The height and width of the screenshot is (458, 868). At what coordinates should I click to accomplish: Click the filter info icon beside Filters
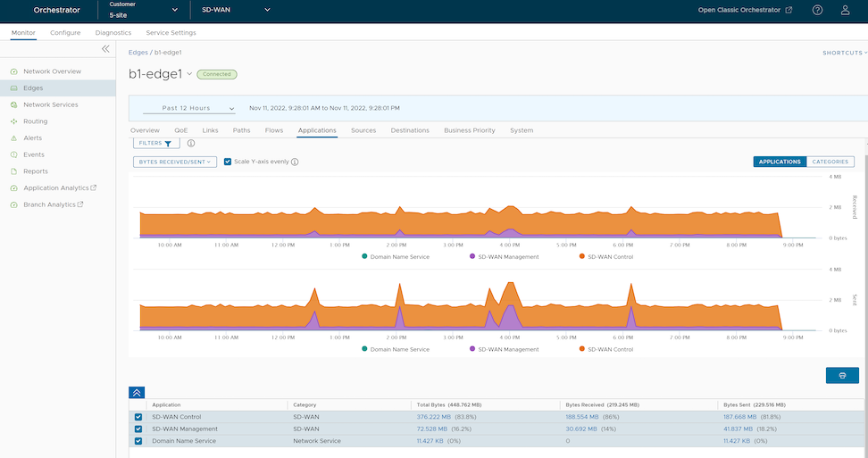[x=191, y=143]
